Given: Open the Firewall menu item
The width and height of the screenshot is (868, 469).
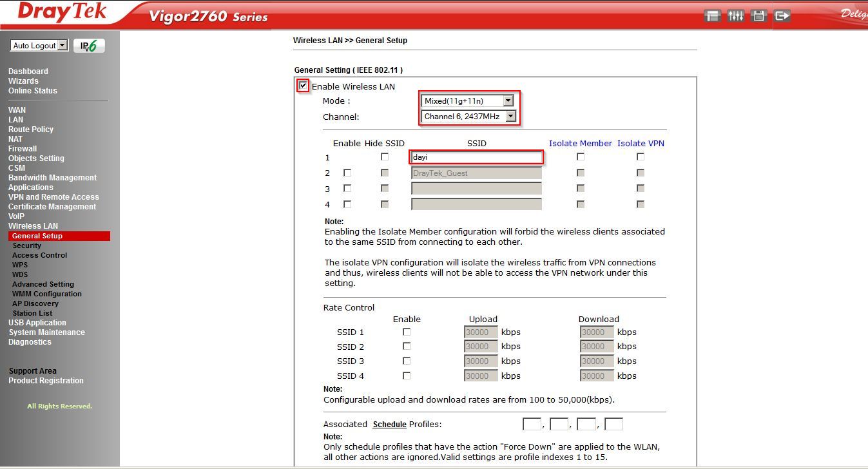Looking at the screenshot, I should [23, 149].
